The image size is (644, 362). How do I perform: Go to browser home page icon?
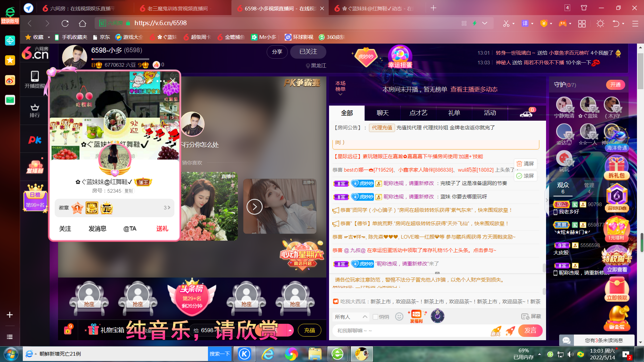83,23
